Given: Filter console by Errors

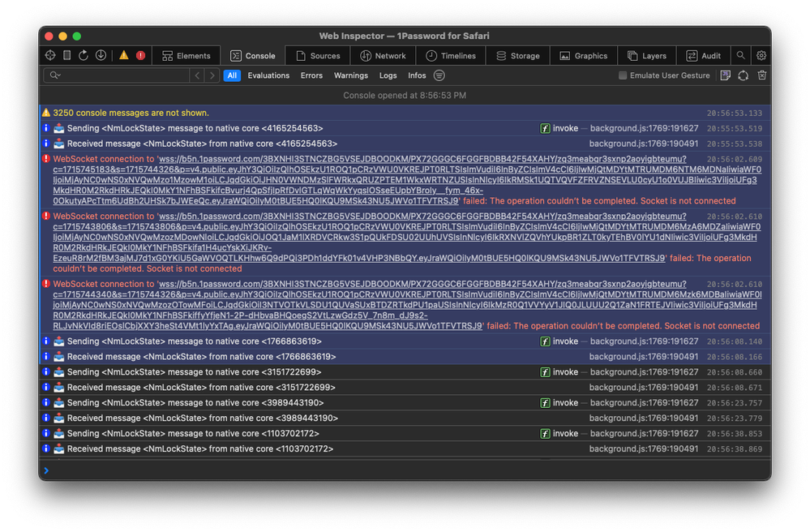Looking at the screenshot, I should click(x=311, y=75).
